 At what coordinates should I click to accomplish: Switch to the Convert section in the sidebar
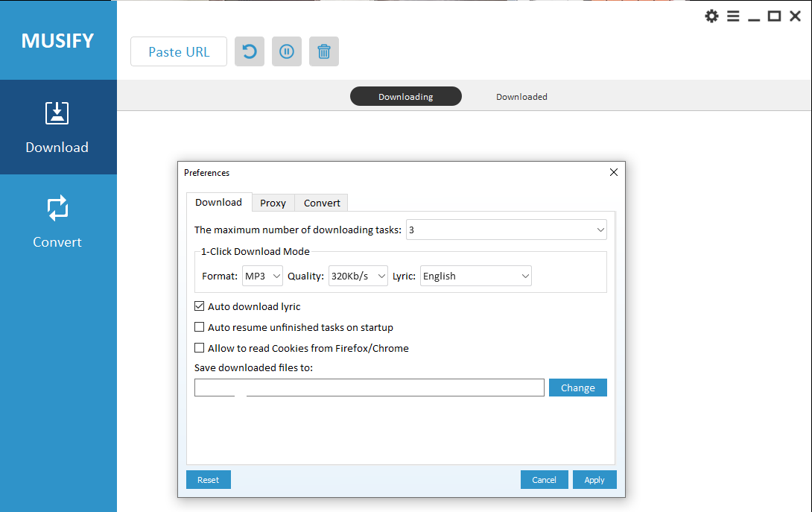click(58, 222)
